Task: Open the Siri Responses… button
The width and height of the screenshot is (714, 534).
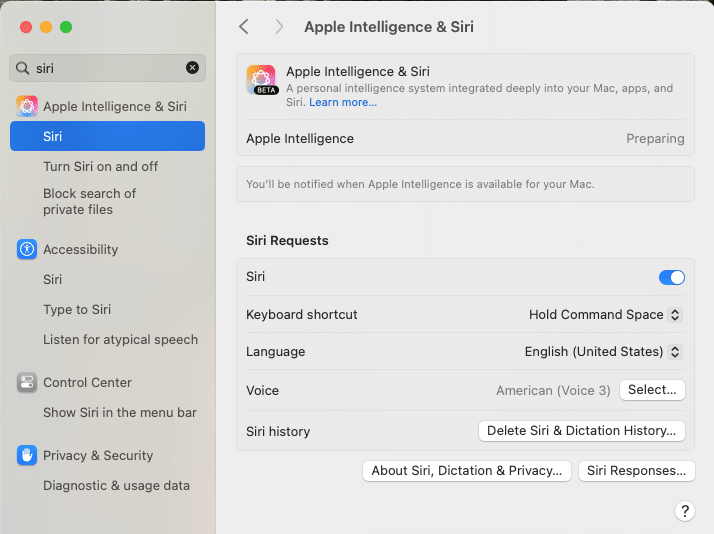Action: coord(637,471)
